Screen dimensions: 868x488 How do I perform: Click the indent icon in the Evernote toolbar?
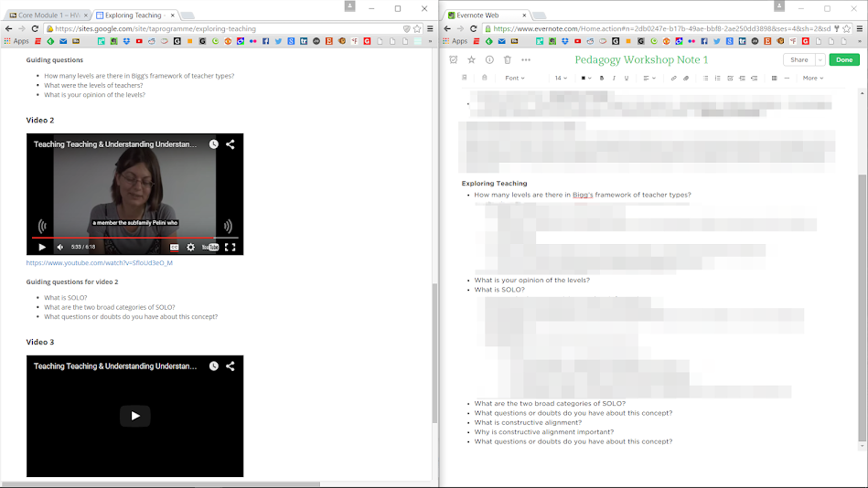pyautogui.click(x=743, y=78)
